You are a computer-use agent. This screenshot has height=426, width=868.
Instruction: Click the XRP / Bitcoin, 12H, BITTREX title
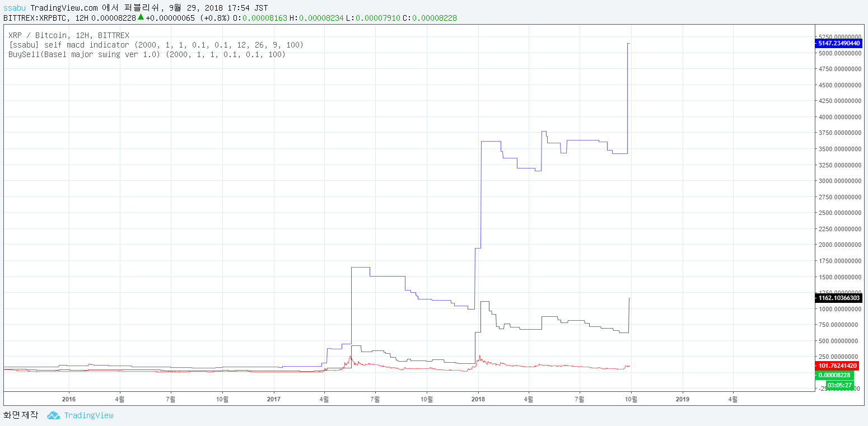pos(69,35)
